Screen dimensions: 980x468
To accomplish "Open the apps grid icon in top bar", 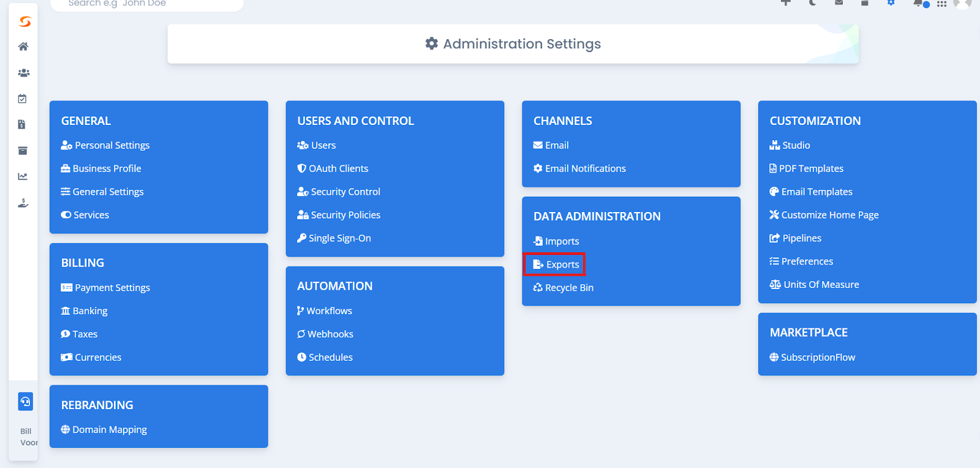I will pyautogui.click(x=942, y=4).
